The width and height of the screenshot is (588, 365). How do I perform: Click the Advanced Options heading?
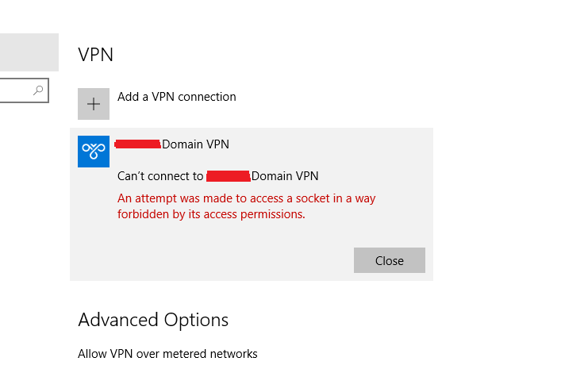(153, 320)
